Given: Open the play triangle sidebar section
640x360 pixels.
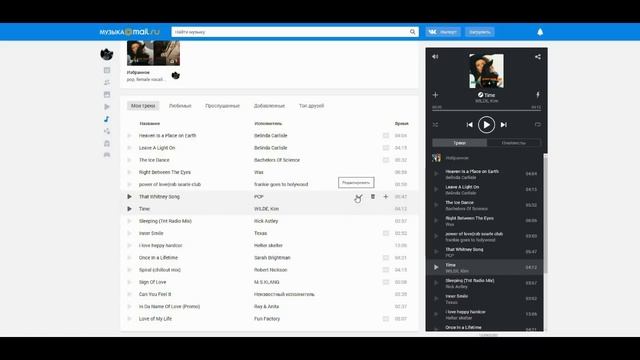Looking at the screenshot, I should click(x=107, y=107).
